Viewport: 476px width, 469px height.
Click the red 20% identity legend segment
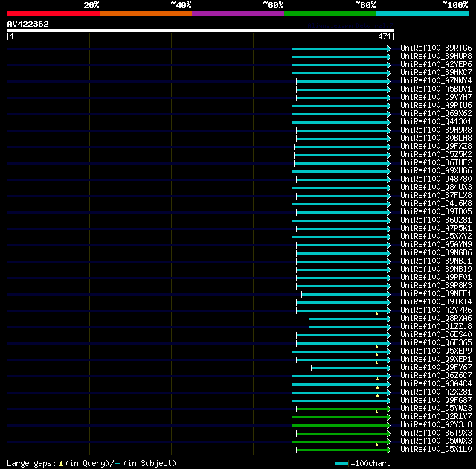[x=54, y=13]
